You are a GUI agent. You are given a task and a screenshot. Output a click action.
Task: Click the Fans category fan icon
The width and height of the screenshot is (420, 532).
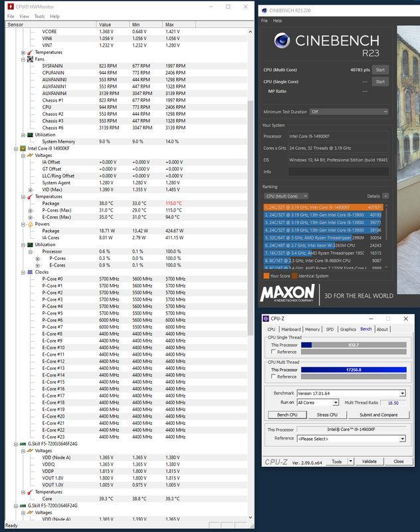pos(30,59)
